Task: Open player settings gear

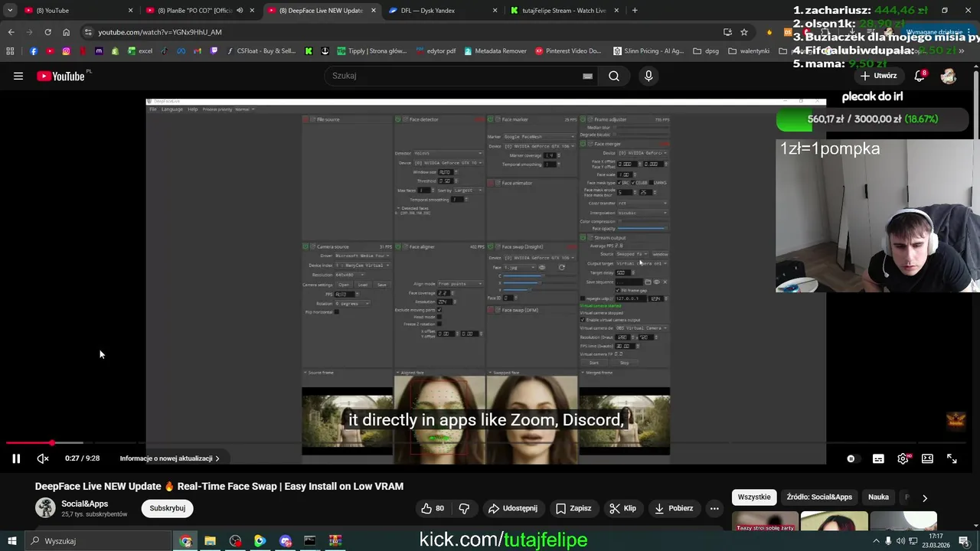Action: coord(903,458)
